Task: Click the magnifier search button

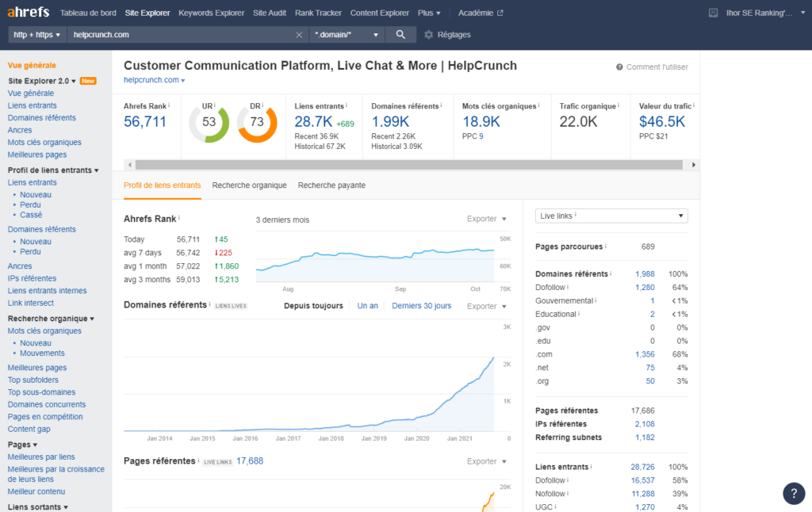Action: [x=400, y=35]
